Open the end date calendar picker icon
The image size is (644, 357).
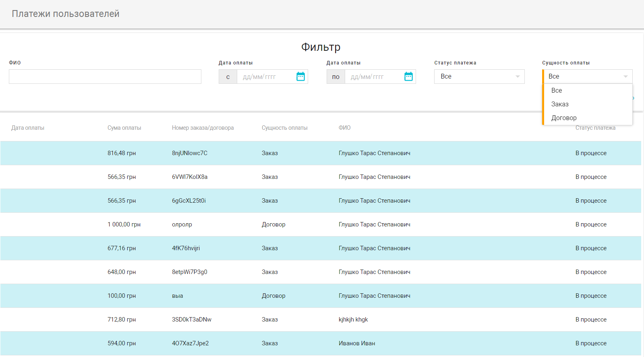(408, 77)
